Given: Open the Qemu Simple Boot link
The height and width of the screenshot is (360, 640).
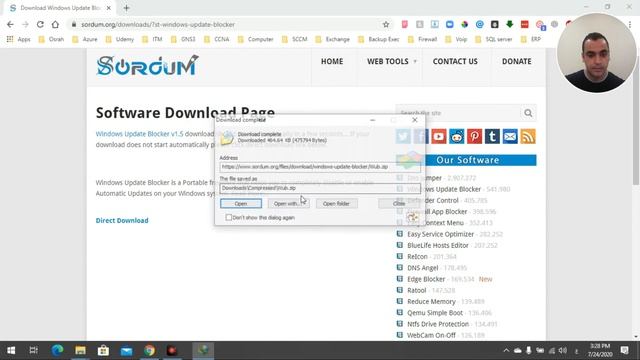Looking at the screenshot, I should (x=435, y=313).
